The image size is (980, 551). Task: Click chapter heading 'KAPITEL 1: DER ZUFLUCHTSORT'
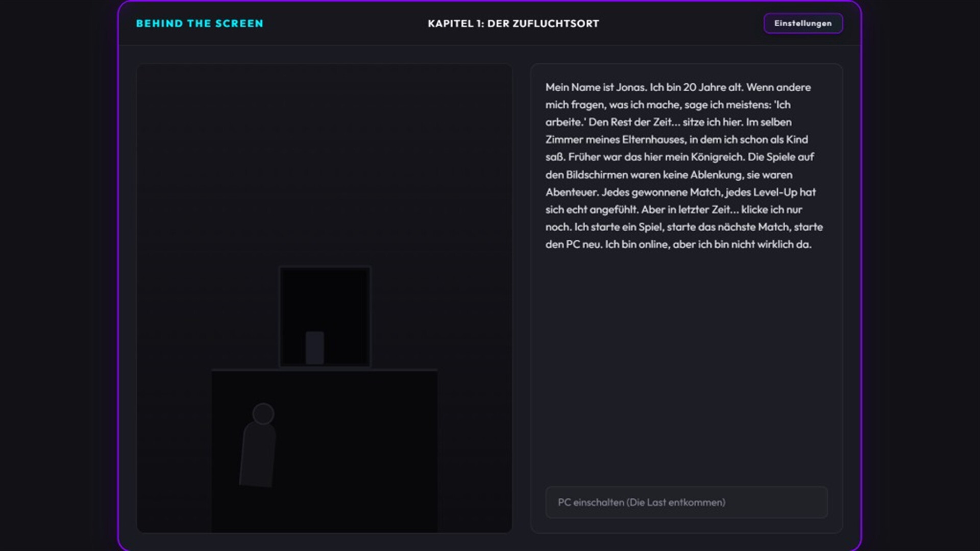(513, 23)
